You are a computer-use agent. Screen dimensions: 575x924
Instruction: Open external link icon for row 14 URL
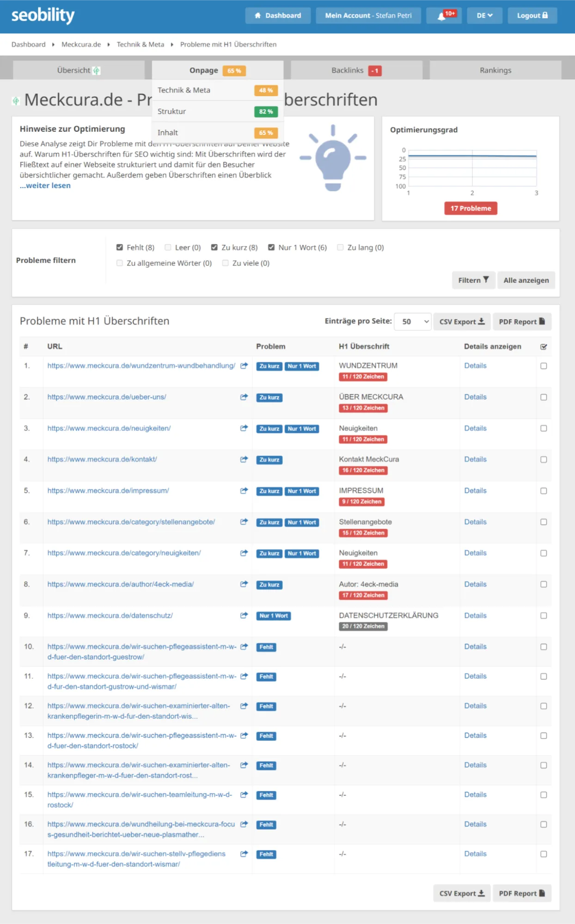click(x=244, y=765)
